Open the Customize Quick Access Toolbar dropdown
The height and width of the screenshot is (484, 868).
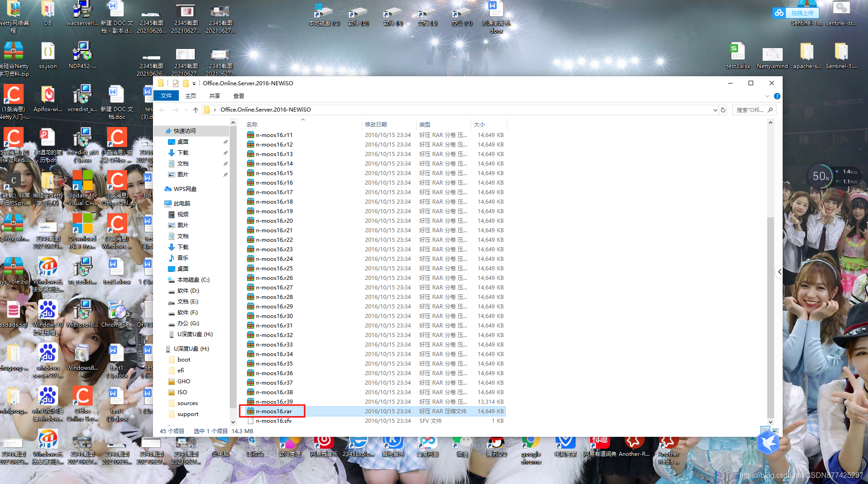194,83
